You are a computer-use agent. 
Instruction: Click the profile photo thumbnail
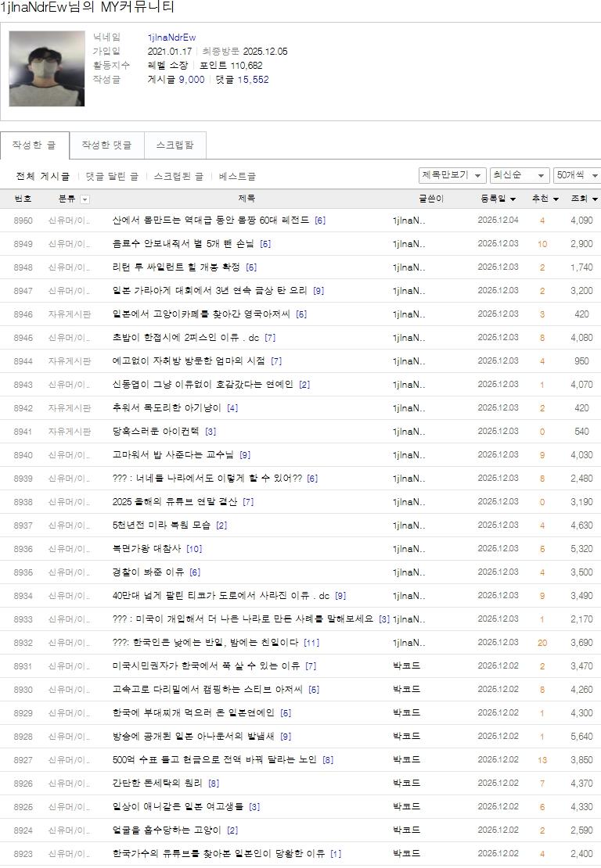47,69
